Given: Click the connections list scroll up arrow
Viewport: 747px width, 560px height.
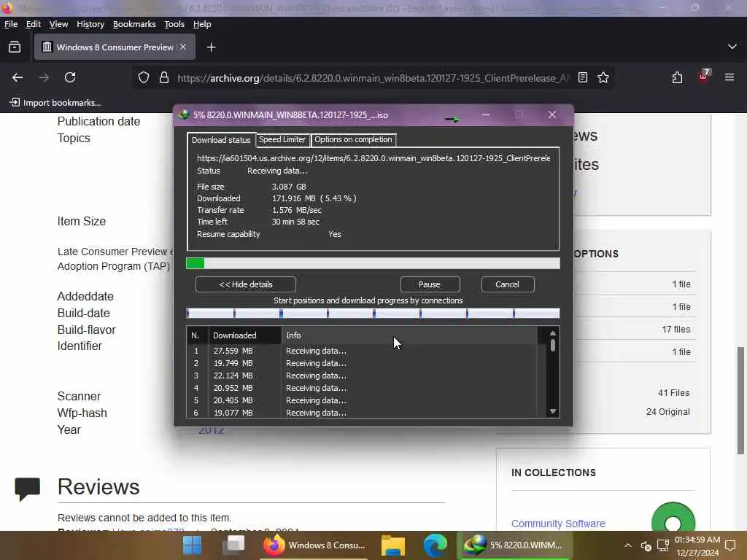Looking at the screenshot, I should [553, 333].
